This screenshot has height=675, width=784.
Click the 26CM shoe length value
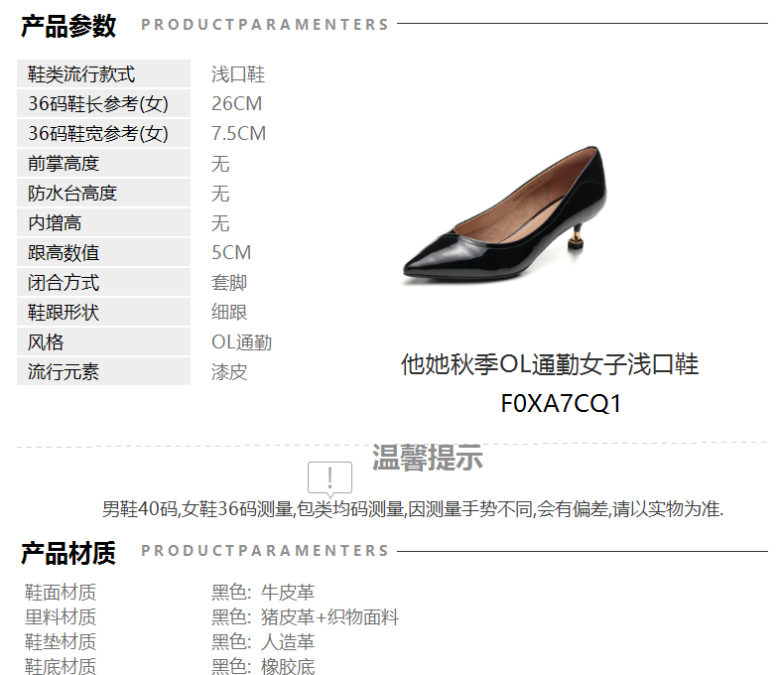click(236, 103)
